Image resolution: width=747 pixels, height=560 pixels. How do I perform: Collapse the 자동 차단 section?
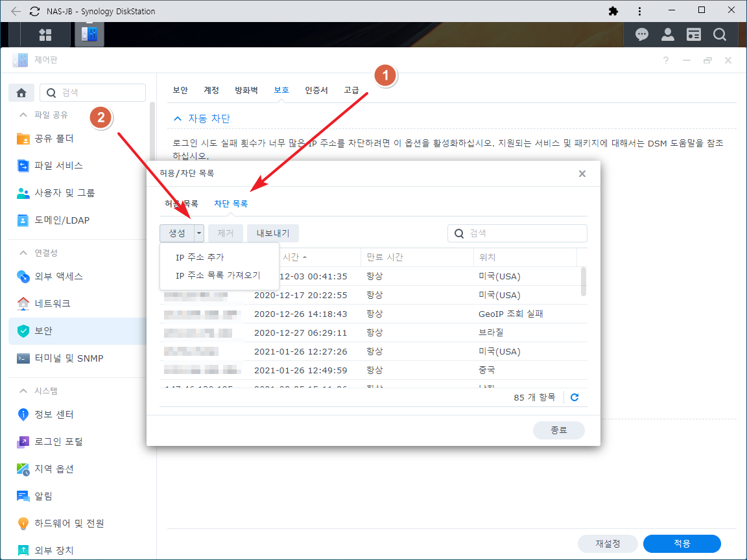[x=178, y=119]
